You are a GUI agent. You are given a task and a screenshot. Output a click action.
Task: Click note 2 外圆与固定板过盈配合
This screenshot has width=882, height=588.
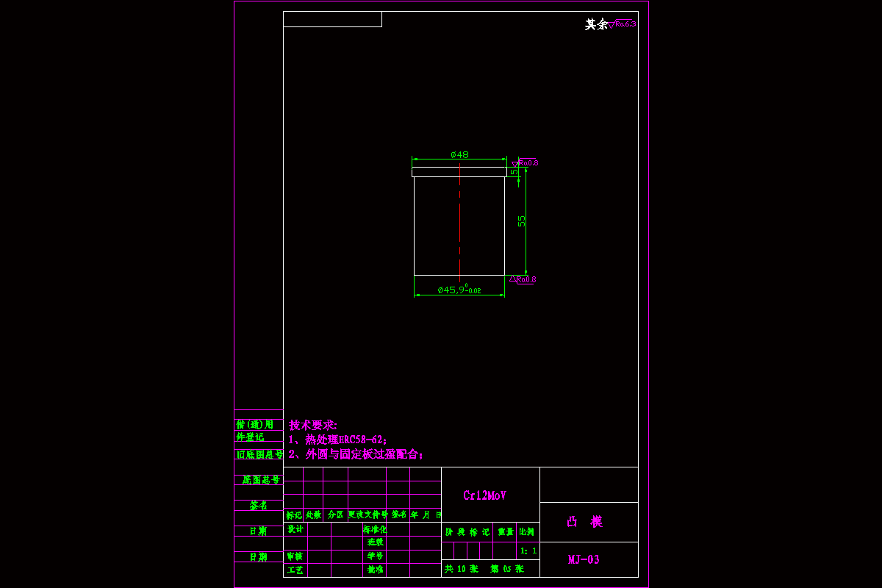click(356, 454)
